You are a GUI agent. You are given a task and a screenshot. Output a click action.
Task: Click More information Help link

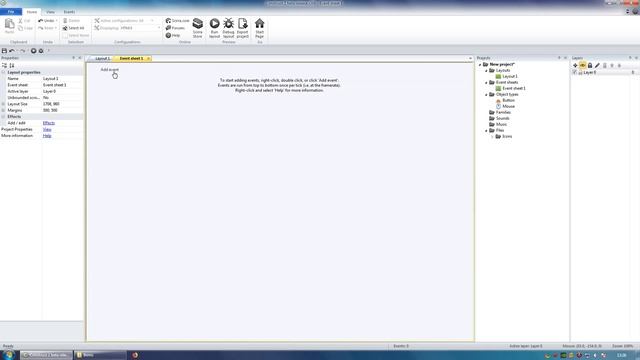click(47, 136)
